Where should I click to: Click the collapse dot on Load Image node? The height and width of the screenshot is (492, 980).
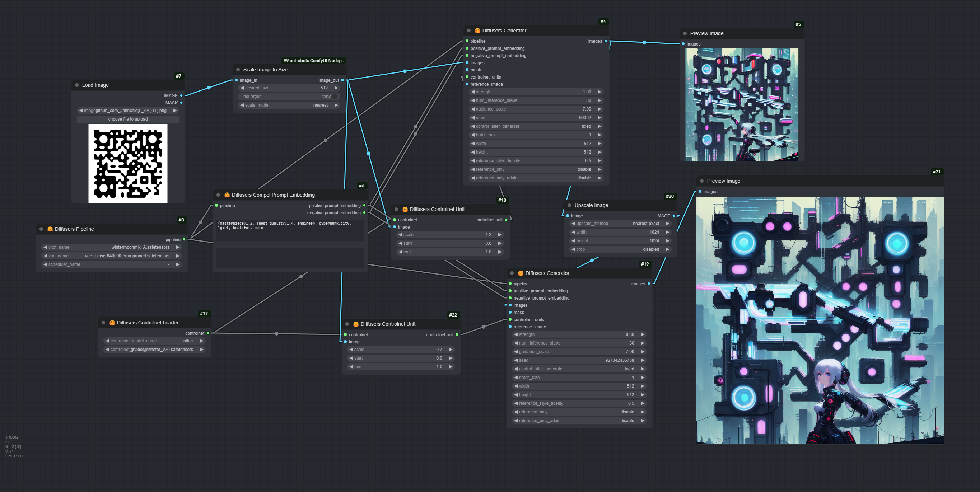click(77, 85)
